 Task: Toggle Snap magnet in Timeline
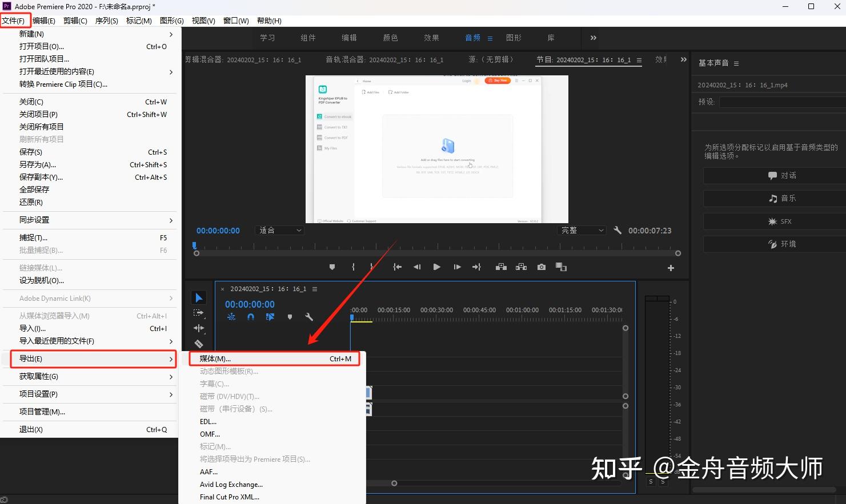(x=251, y=317)
